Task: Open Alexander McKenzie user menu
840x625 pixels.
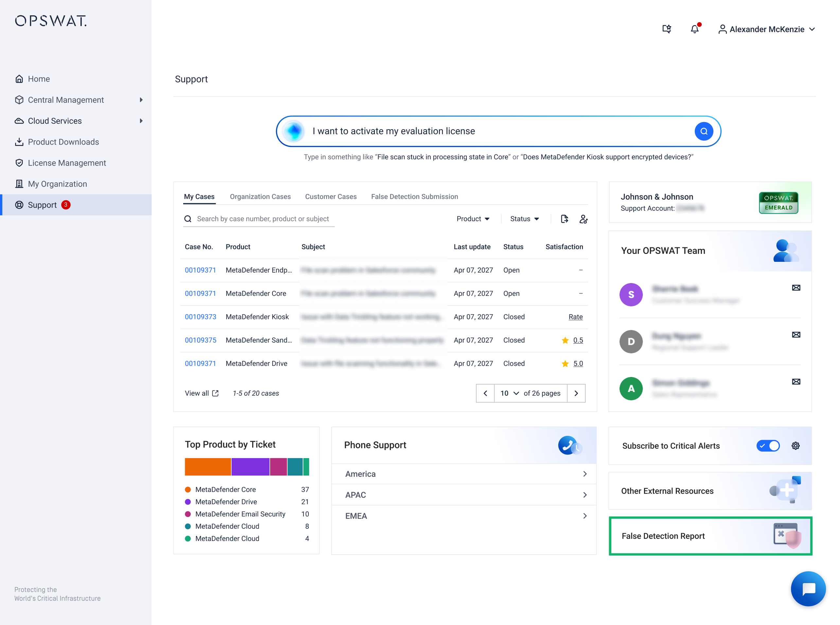Action: [x=767, y=29]
